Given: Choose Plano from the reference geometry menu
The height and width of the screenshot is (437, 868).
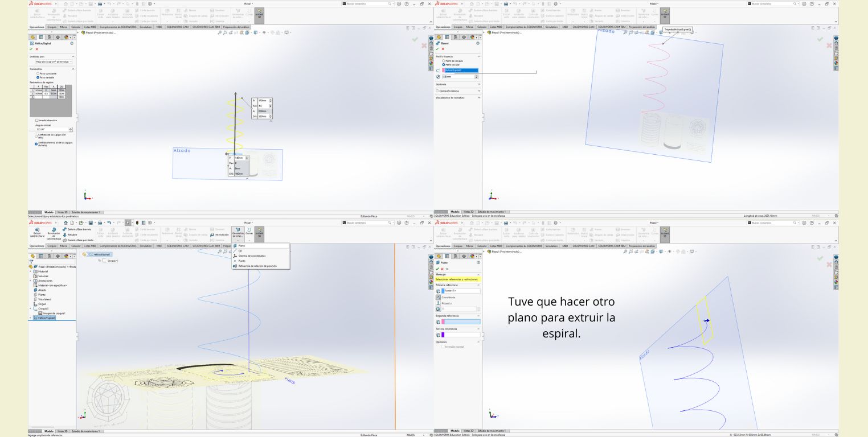Looking at the screenshot, I should 260,246.
